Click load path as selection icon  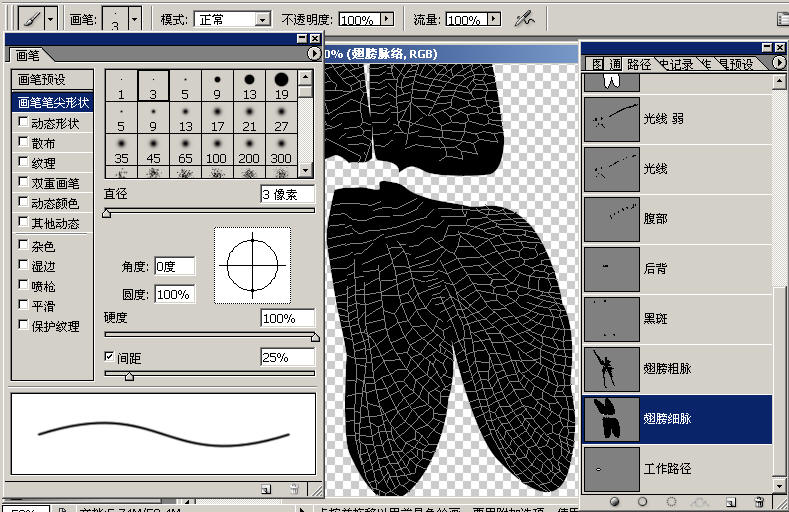pos(671,501)
